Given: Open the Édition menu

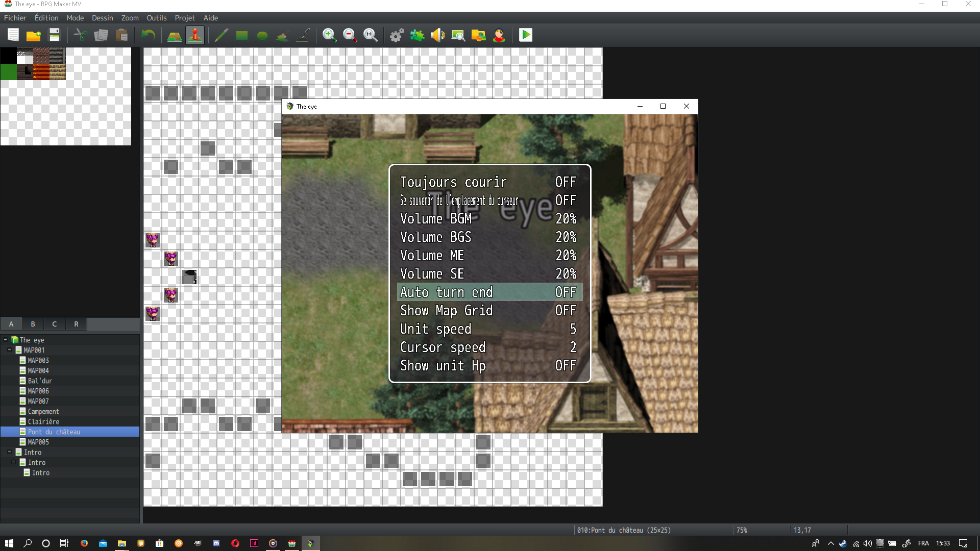Looking at the screenshot, I should pos(46,18).
